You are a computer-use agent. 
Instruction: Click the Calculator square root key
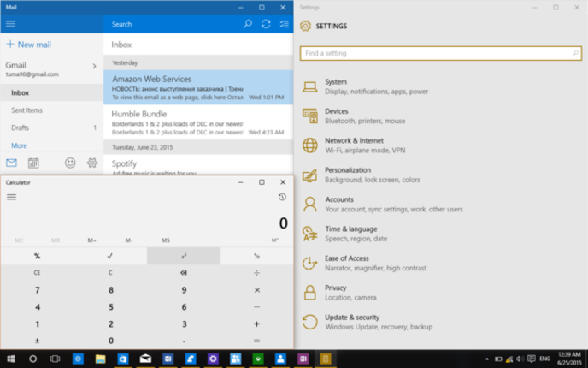110,256
